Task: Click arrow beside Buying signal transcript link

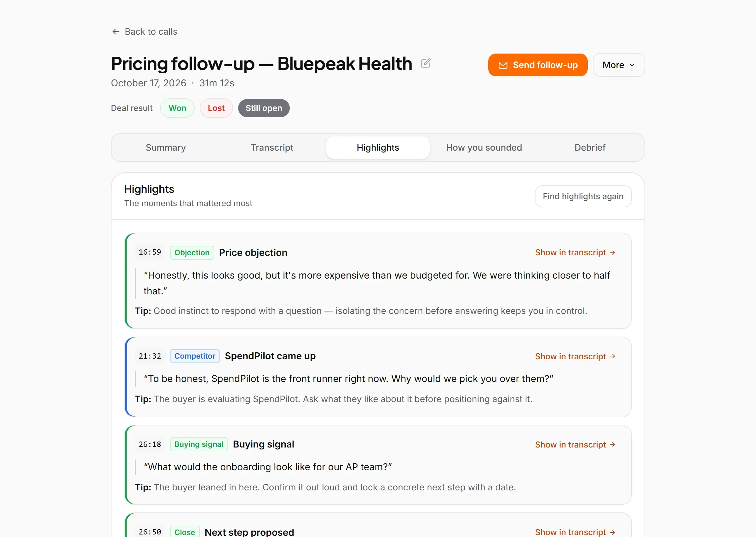Action: click(x=612, y=444)
